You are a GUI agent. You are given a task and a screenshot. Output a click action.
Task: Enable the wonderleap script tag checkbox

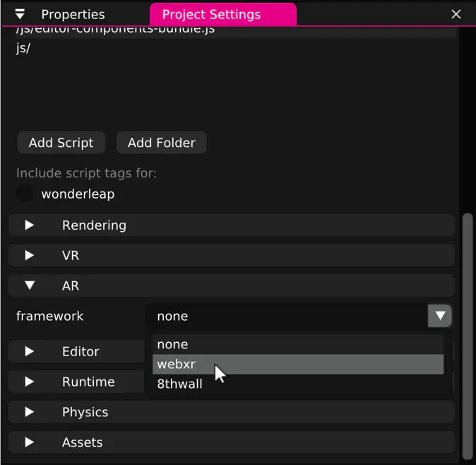[x=25, y=194]
